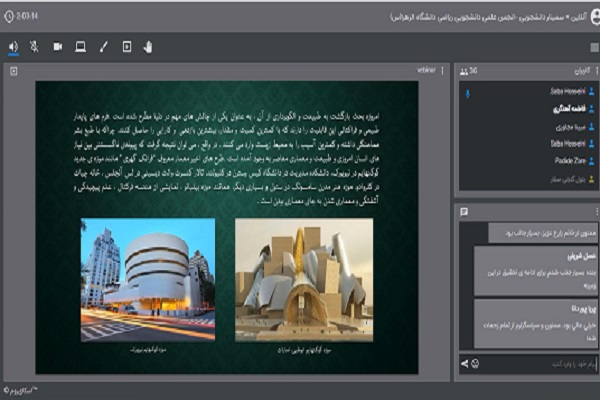Click avatar icon beside Pladide Zare
Screen dimensions: 600x400
coord(592,161)
